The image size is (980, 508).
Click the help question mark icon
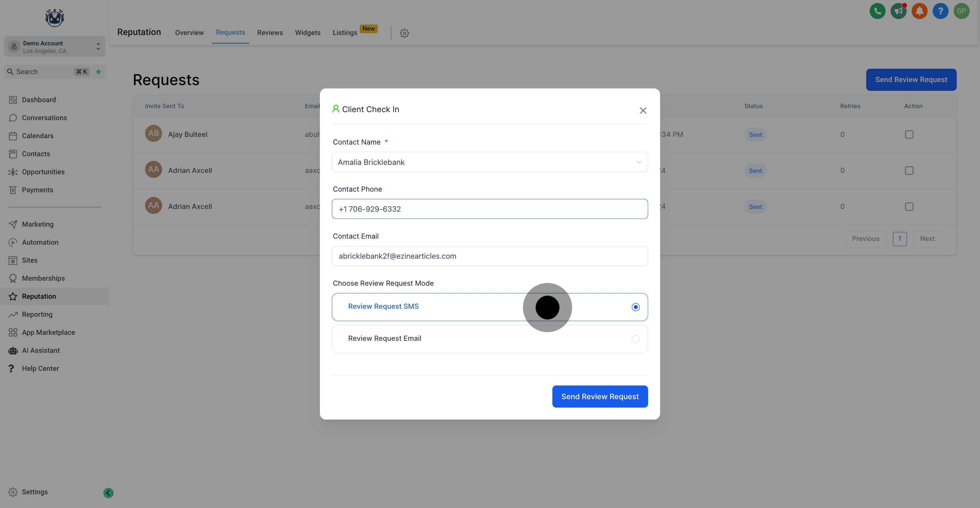[940, 11]
